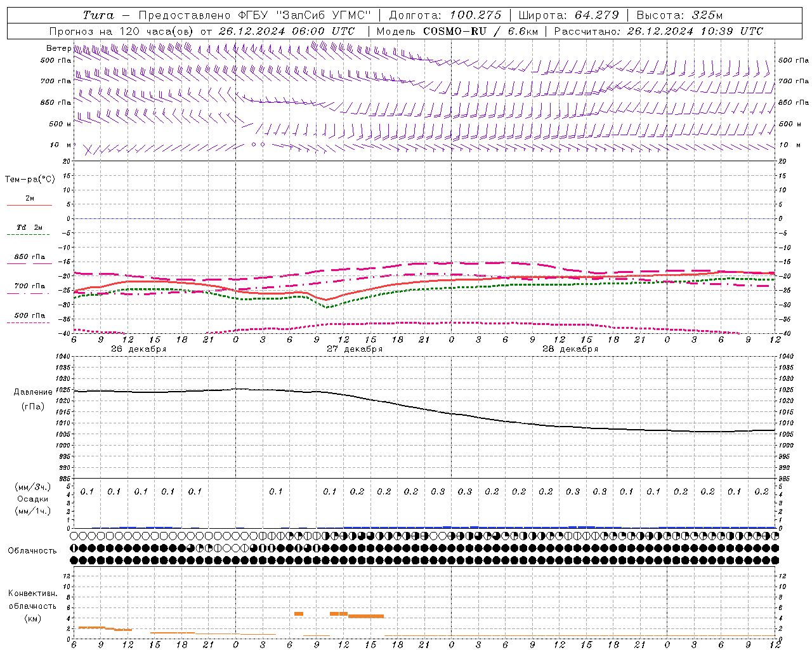Click the "Конвективн." convective cloud label
Screen dimensions: 812x650
pos(32,594)
